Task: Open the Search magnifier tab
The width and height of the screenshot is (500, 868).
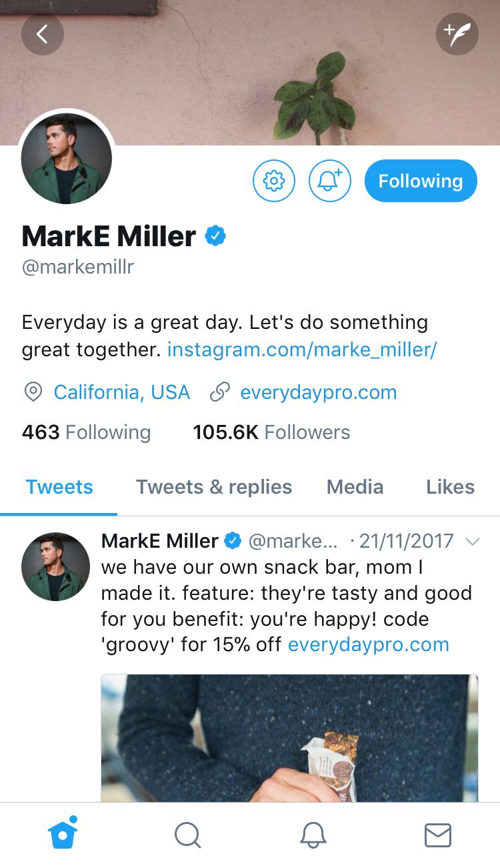Action: [x=187, y=835]
